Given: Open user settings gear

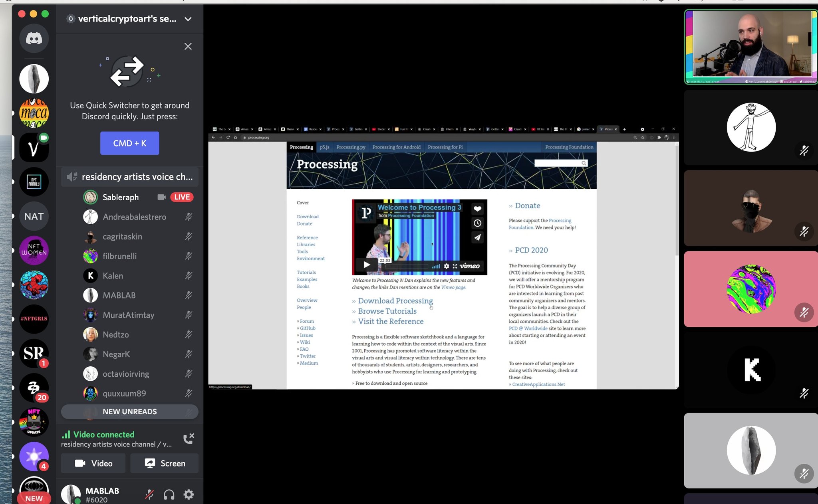Looking at the screenshot, I should click(189, 495).
